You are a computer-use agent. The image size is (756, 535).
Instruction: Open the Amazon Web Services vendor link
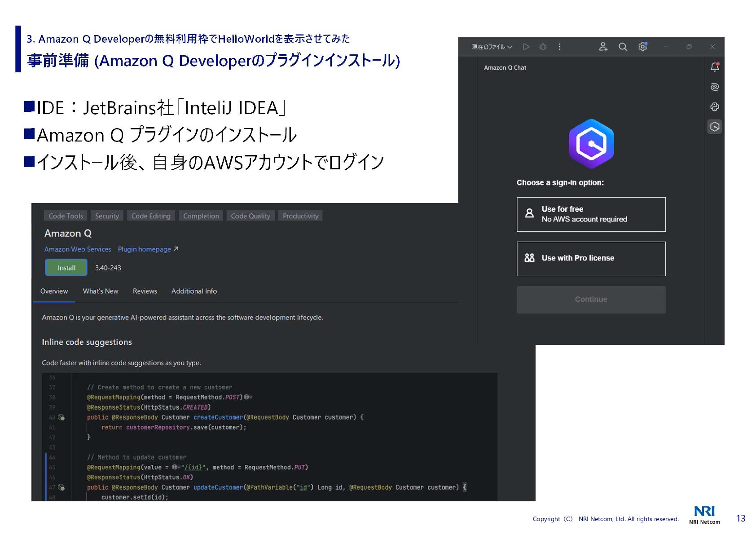(x=78, y=249)
